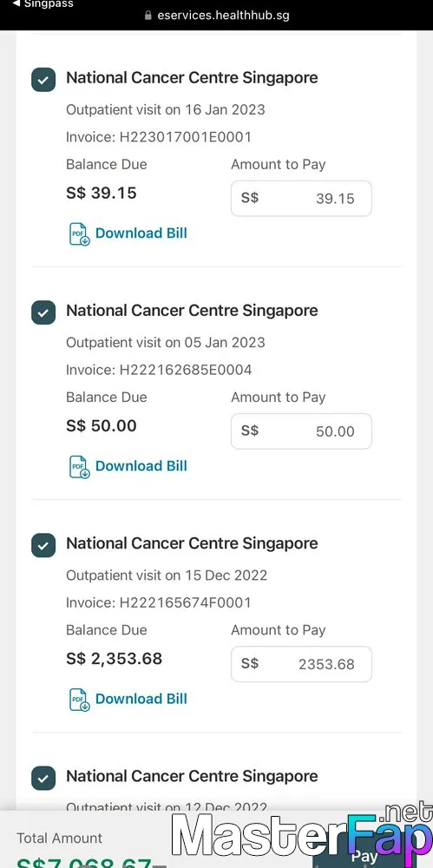Download Bill for invoice H222162685E0004
The height and width of the screenshot is (868, 433).
click(x=141, y=466)
